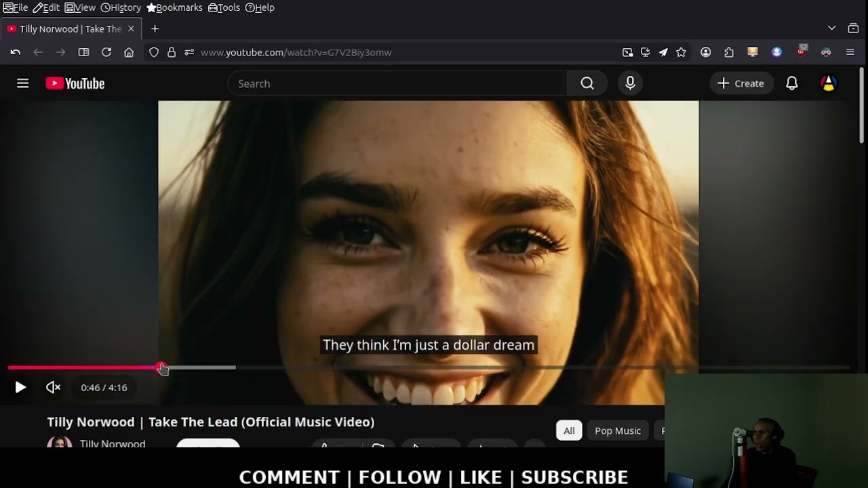
Task: Click the URL address bar text
Action: coord(296,52)
